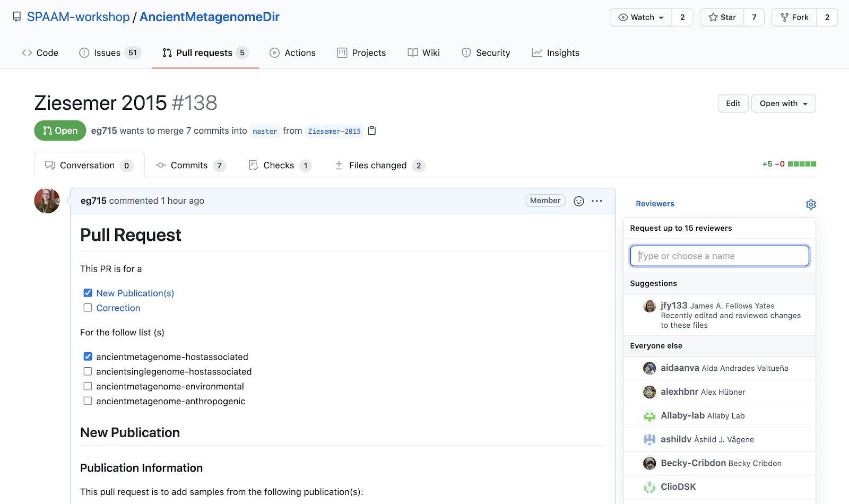Open the New Publication(s) link

[135, 293]
